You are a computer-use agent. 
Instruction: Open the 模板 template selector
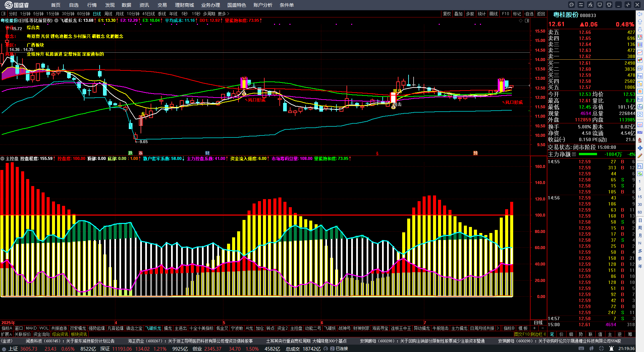click(523, 328)
